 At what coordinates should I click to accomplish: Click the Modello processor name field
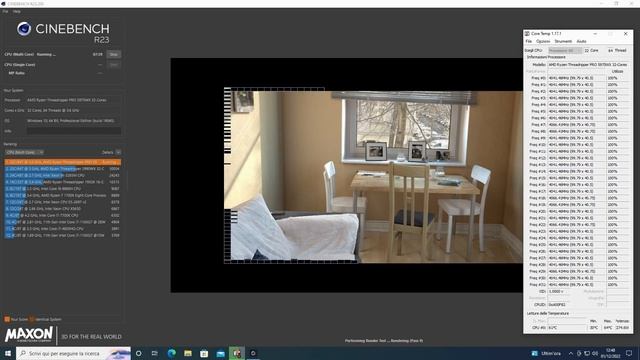click(588, 64)
